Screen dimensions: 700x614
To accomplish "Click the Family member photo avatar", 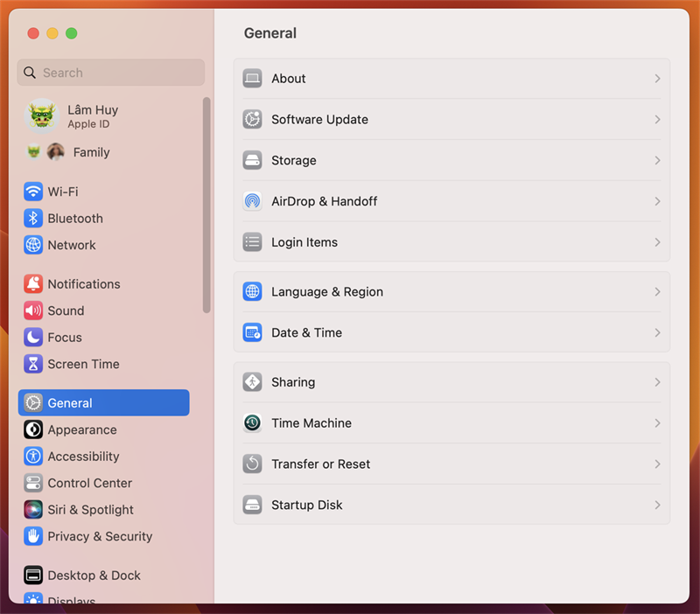I will [56, 152].
